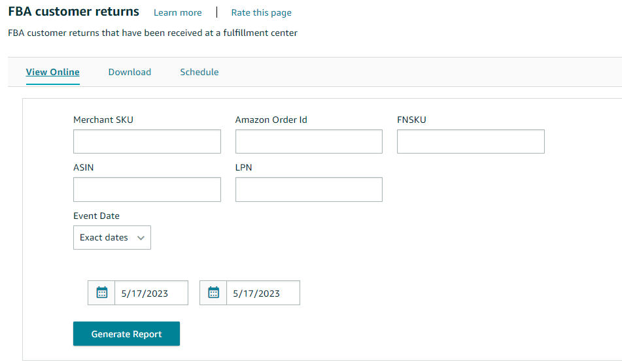Focus the Amazon Order Id input field
This screenshot has height=364, width=622.
(x=309, y=142)
